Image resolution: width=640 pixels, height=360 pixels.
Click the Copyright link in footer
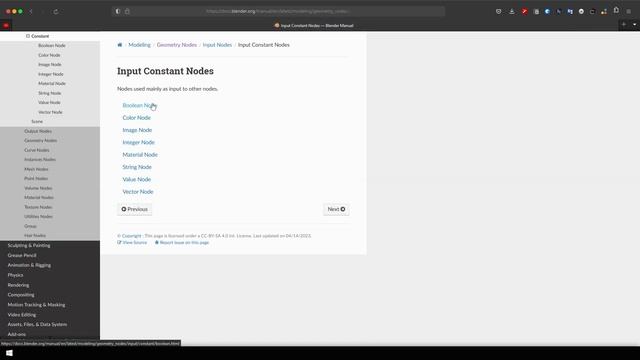131,236
